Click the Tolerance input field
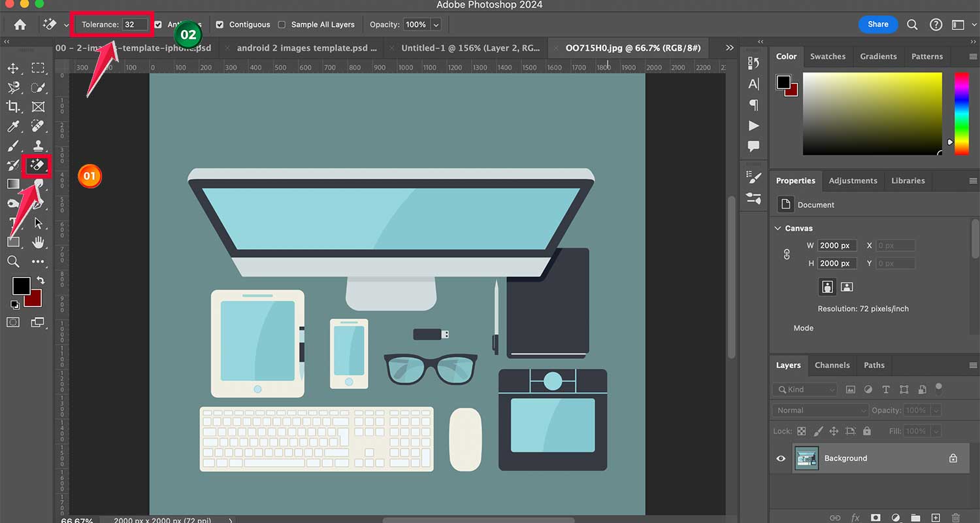980x523 pixels. 133,25
